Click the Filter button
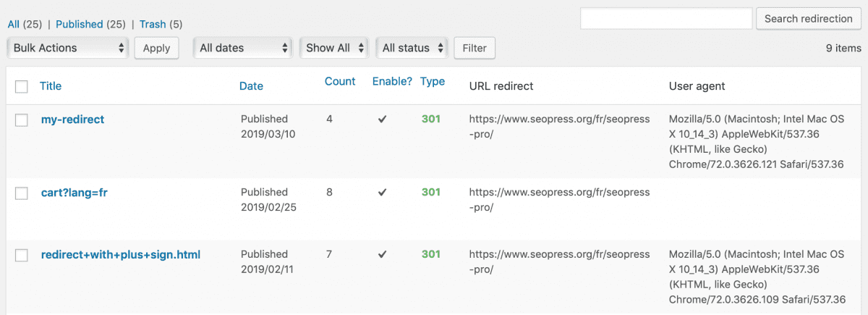Viewport: 868px width, 315px height. click(475, 49)
